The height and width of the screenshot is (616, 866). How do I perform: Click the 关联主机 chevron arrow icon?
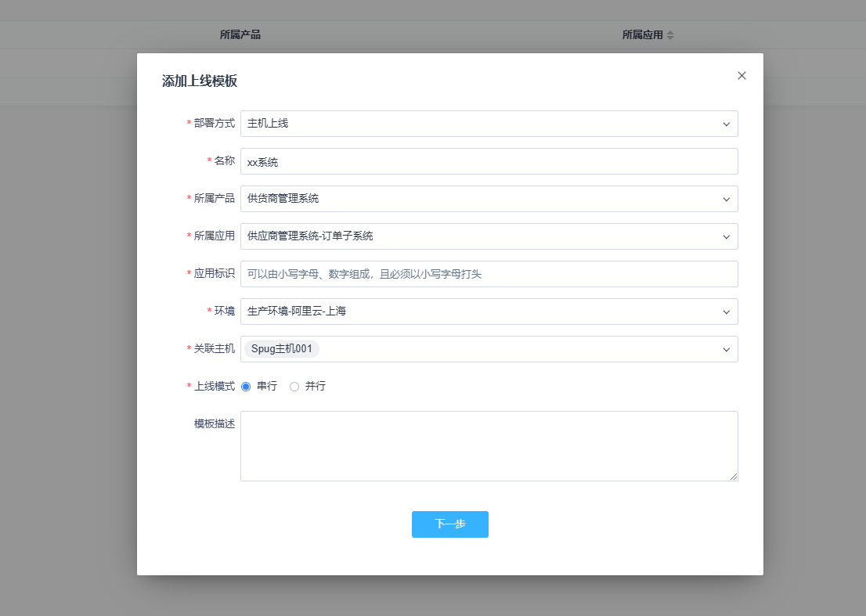click(x=727, y=349)
